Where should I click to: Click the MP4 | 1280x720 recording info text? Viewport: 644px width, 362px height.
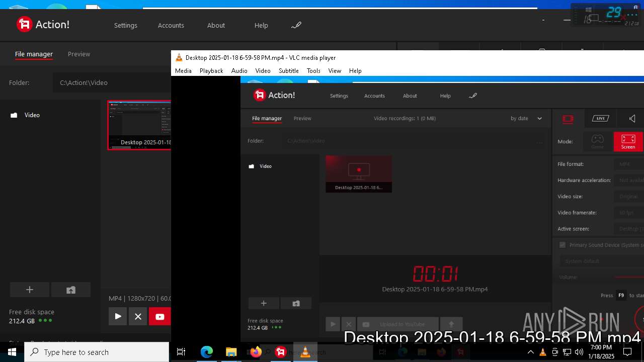[x=140, y=298]
